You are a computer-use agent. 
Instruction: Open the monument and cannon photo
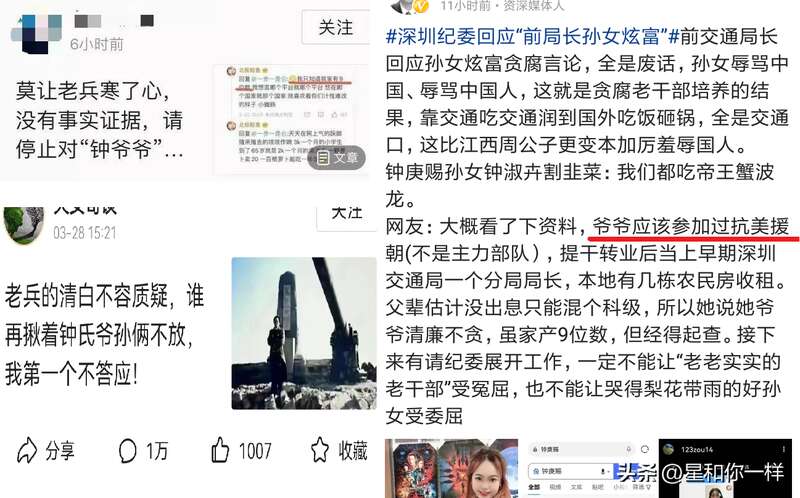tap(304, 333)
